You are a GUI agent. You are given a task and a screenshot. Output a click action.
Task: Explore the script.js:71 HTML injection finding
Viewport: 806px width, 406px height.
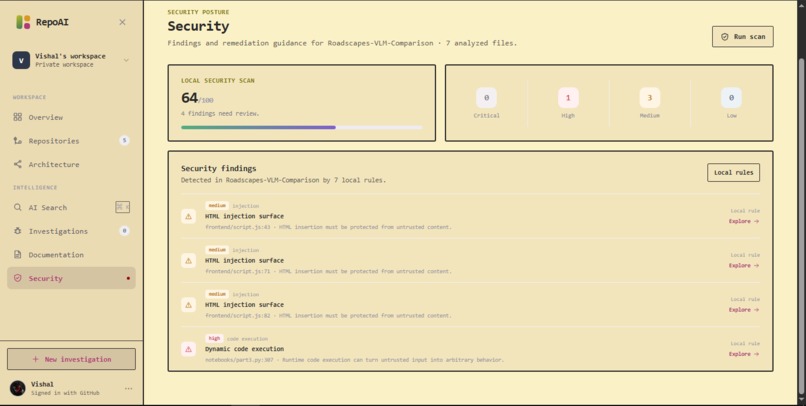tap(744, 266)
